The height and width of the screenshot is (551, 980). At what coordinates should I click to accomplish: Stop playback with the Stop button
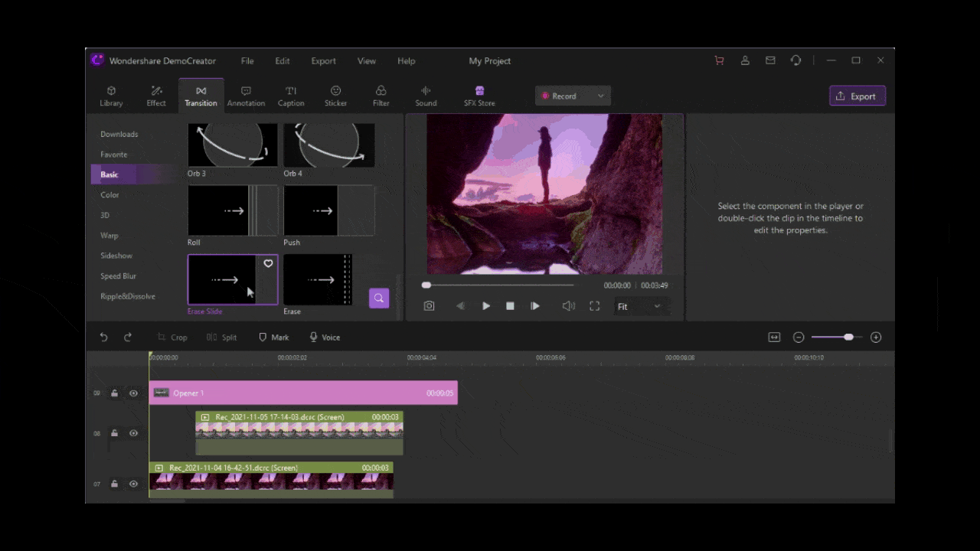pos(510,306)
